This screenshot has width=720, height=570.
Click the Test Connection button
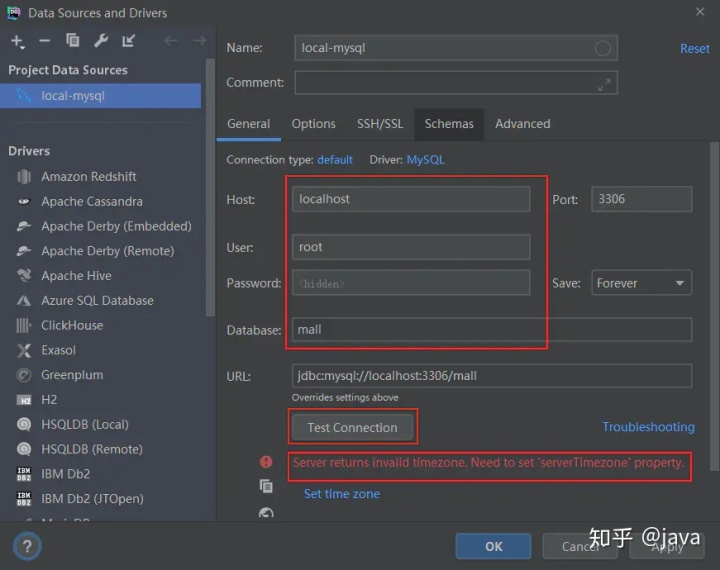pos(353,428)
